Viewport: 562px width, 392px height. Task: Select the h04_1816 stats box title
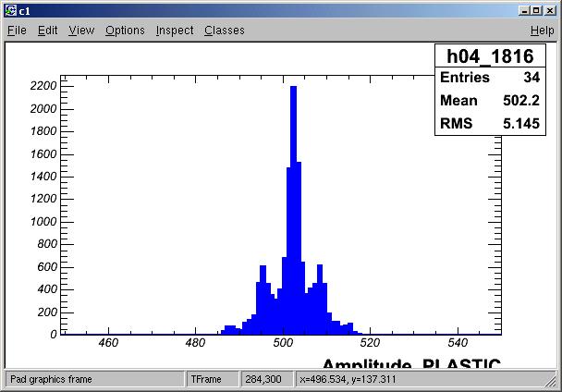coord(490,56)
